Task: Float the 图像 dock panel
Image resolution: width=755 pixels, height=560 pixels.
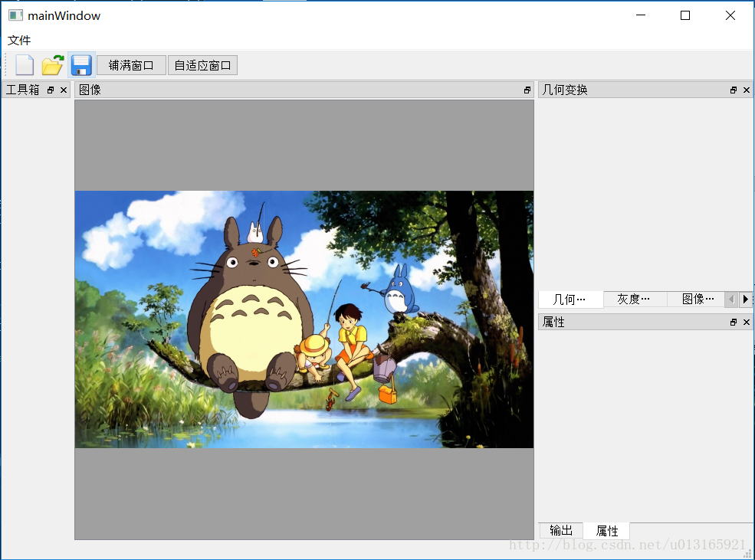Action: pyautogui.click(x=527, y=90)
